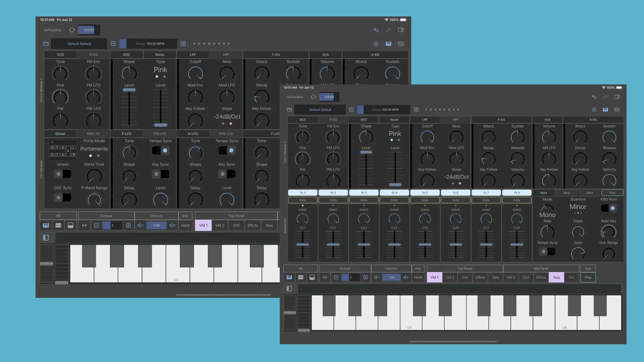Select Mod tab in front sequencer
This screenshot has height=362, width=644.
pos(566,193)
